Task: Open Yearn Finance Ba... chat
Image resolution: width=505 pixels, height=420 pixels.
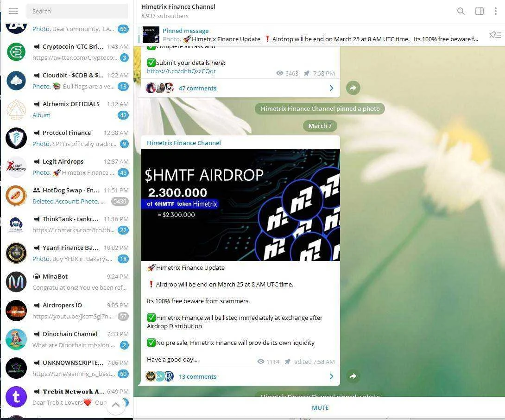Action: pos(67,253)
